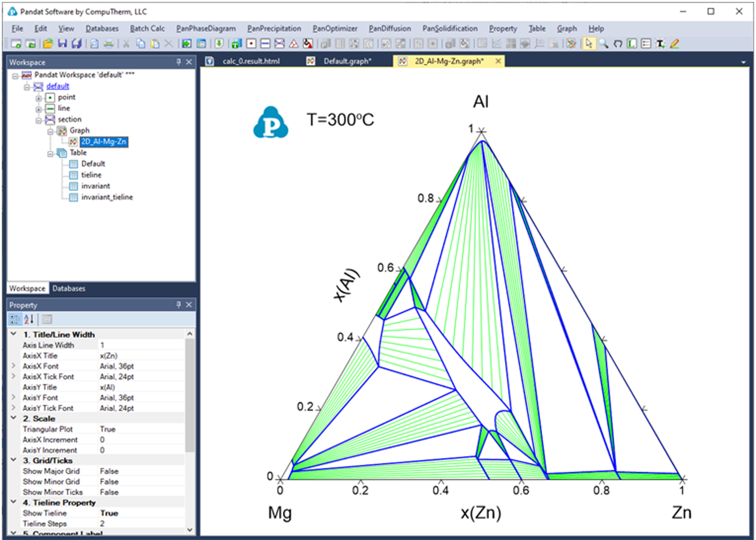This screenshot has height=540, width=756.
Task: Sort properties alphabetically with A-Z icon
Action: coord(29,319)
